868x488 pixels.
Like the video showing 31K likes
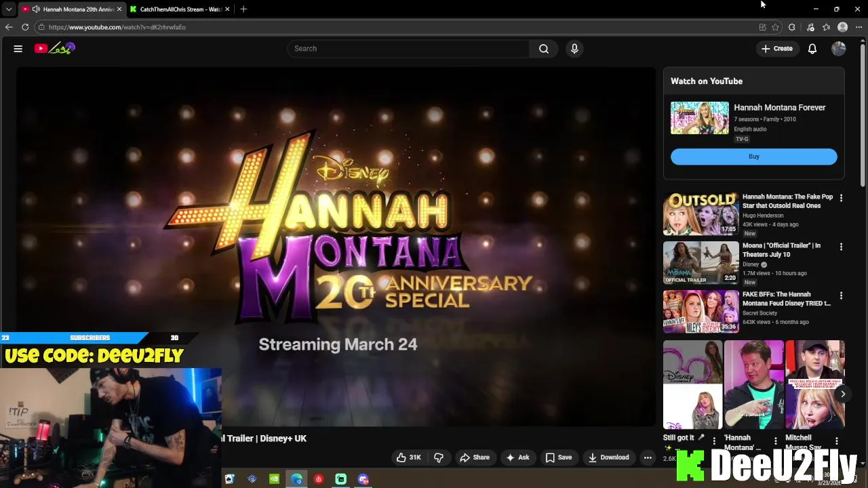(409, 457)
